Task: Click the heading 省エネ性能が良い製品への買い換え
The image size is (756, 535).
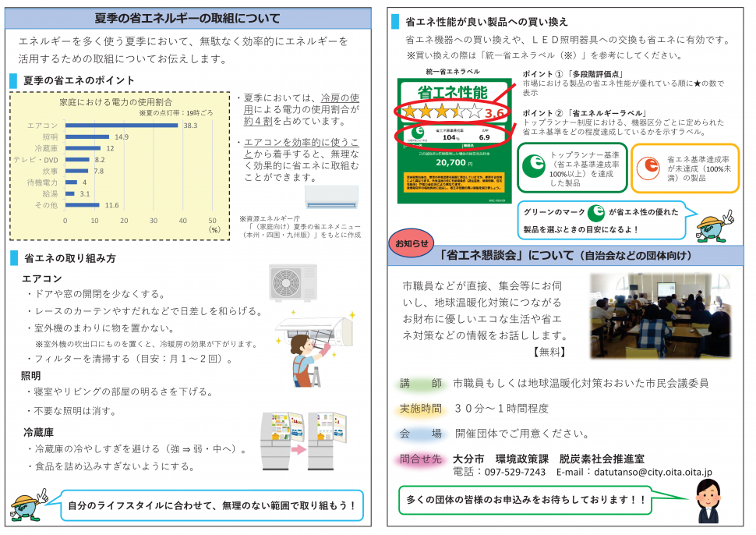Action: click(x=486, y=22)
